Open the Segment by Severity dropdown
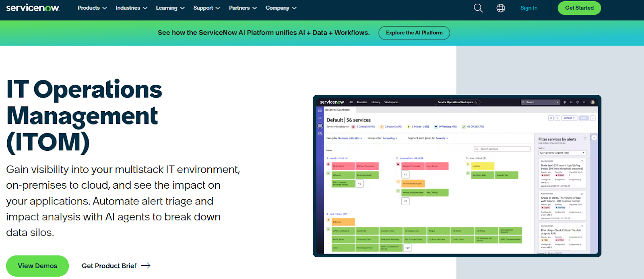The image size is (644, 279). coord(442,138)
